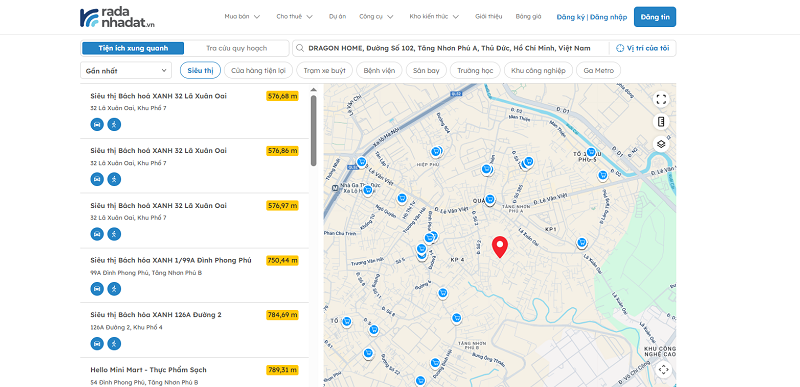Click the Đăng tin button

pos(655,17)
